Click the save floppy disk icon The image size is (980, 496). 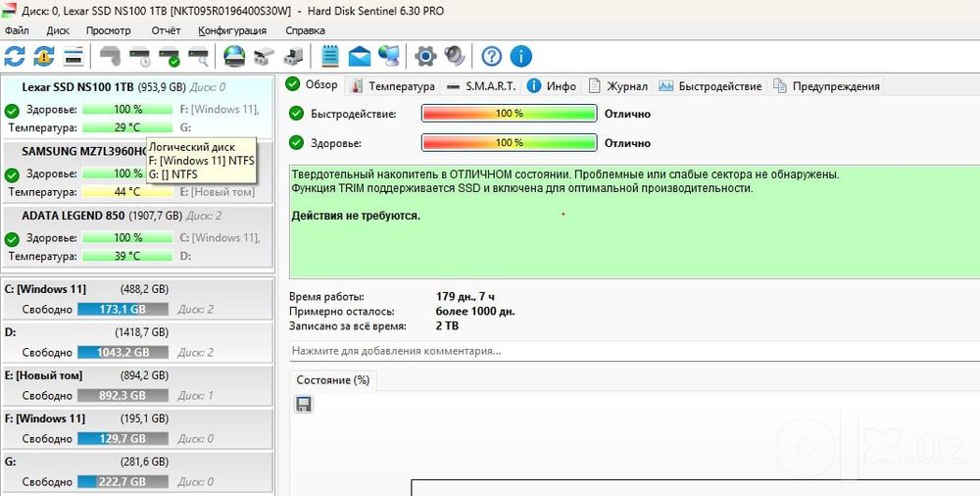(304, 404)
